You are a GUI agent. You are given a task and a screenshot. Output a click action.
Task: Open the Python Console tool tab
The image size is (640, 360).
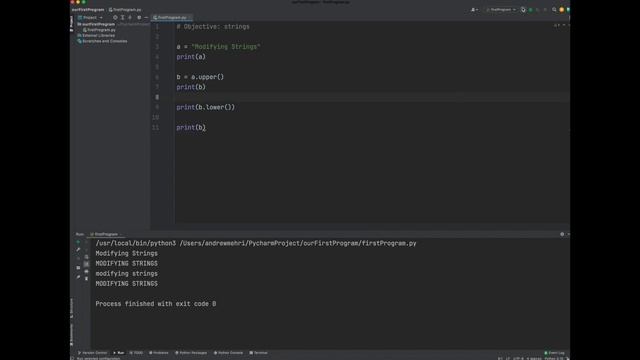point(229,353)
